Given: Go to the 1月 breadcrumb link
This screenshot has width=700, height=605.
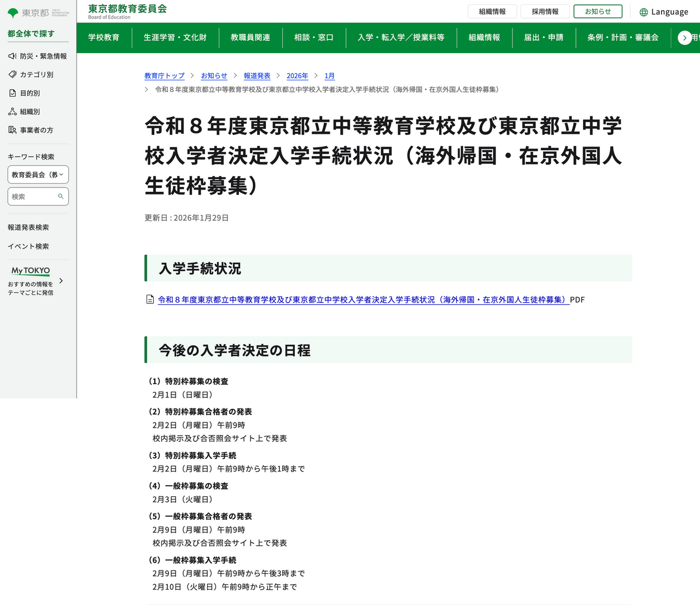Looking at the screenshot, I should click(329, 76).
